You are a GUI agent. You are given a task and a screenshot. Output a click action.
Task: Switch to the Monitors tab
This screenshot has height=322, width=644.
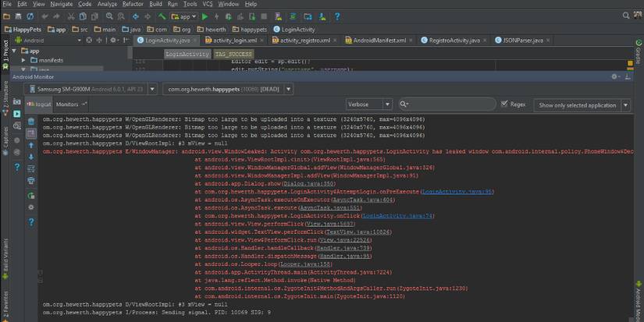(69, 104)
